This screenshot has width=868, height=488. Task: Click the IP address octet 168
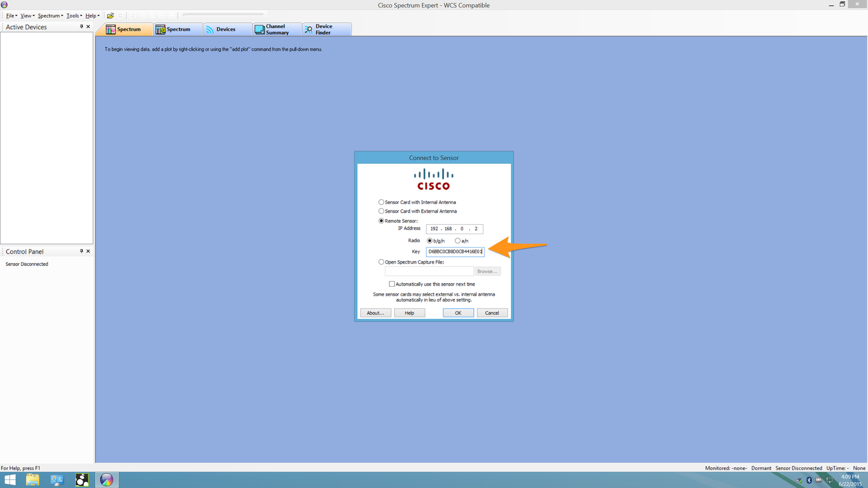(448, 229)
